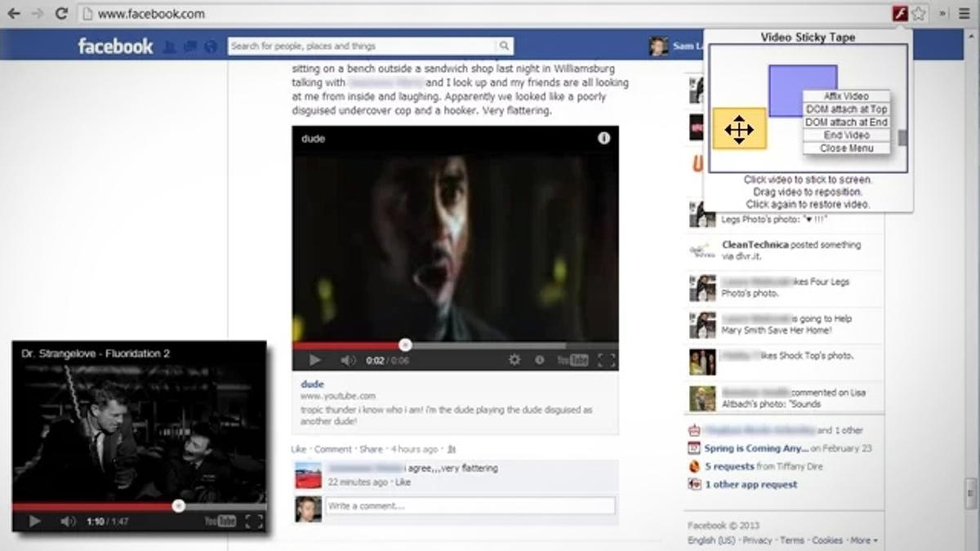Open the messages icon in the Facebook header
The height and width of the screenshot is (551, 980).
pos(191,47)
